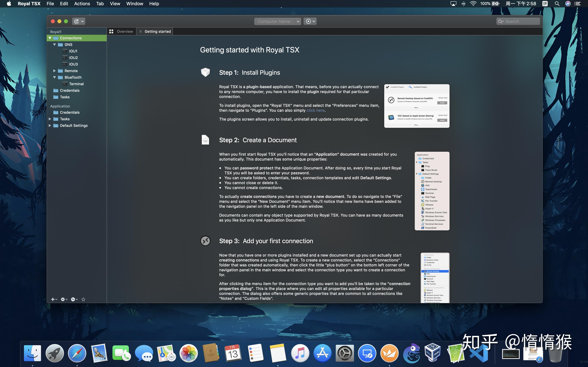Expand the Remote folder
The height and width of the screenshot is (367, 588).
(54, 71)
